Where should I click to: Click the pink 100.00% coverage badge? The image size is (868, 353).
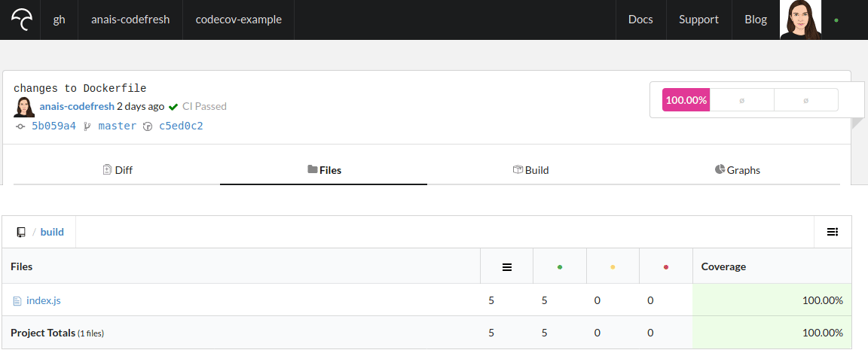point(686,100)
